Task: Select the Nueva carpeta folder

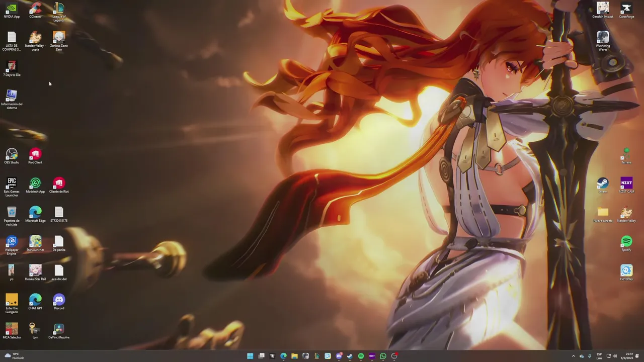Action: (x=603, y=215)
